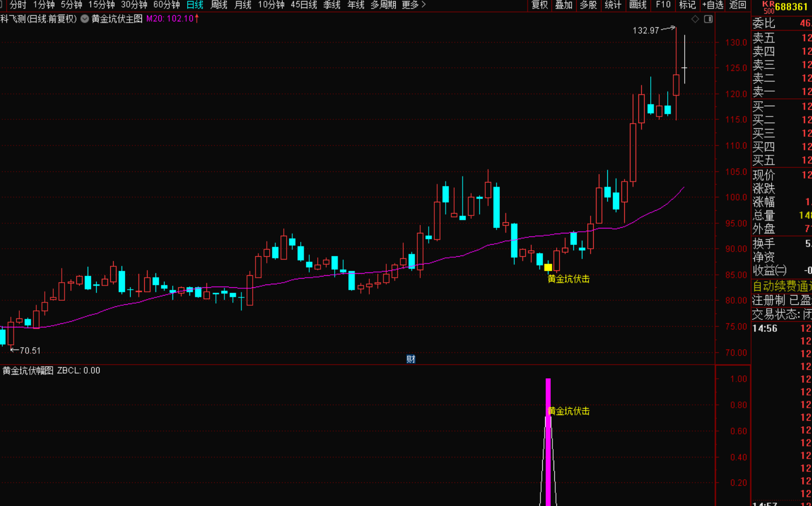Viewport: 812px width, 506px height.
Task: Add stock via +自选 button
Action: (712, 5)
